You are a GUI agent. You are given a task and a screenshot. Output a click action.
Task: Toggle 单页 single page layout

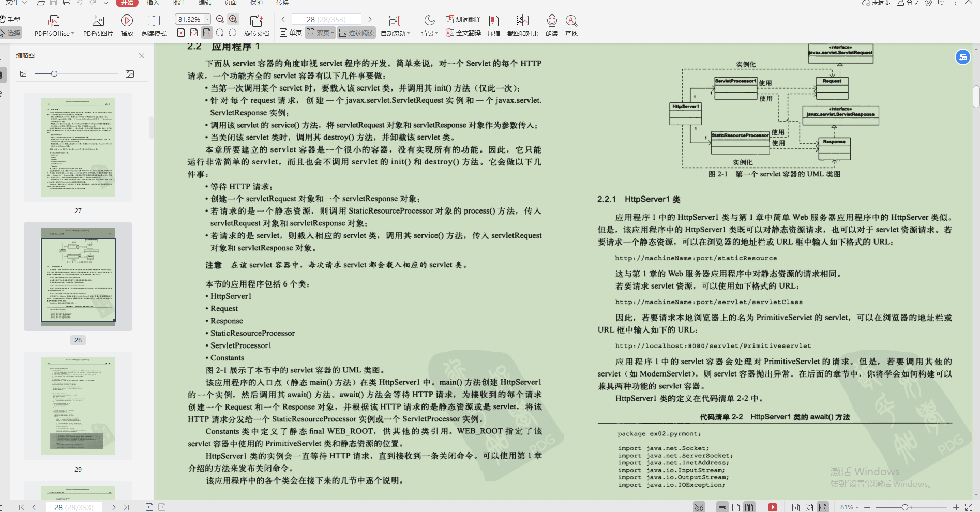pyautogui.click(x=291, y=33)
